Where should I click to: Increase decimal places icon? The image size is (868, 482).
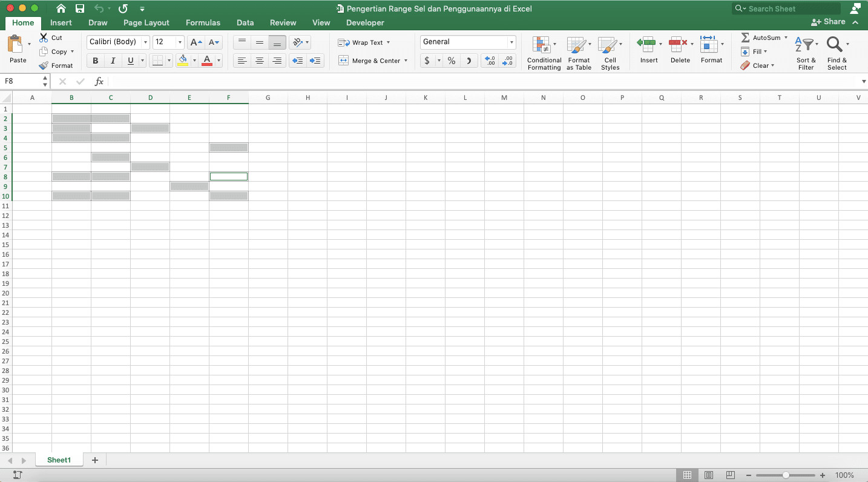490,61
